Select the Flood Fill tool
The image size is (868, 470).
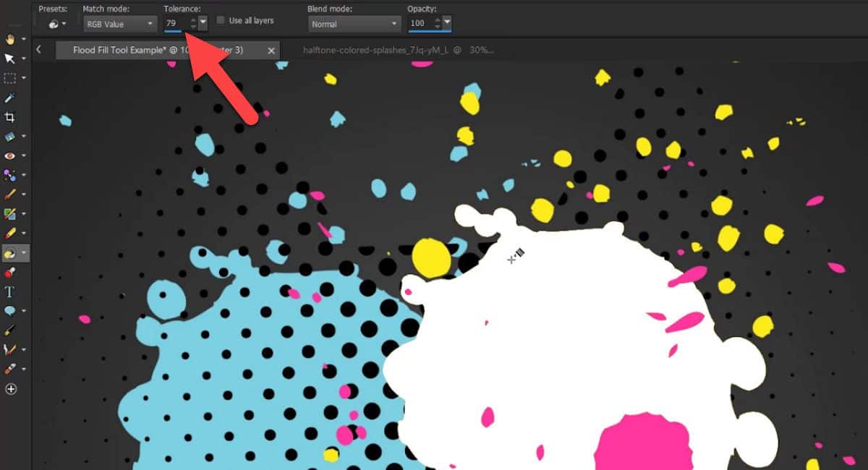[x=10, y=253]
